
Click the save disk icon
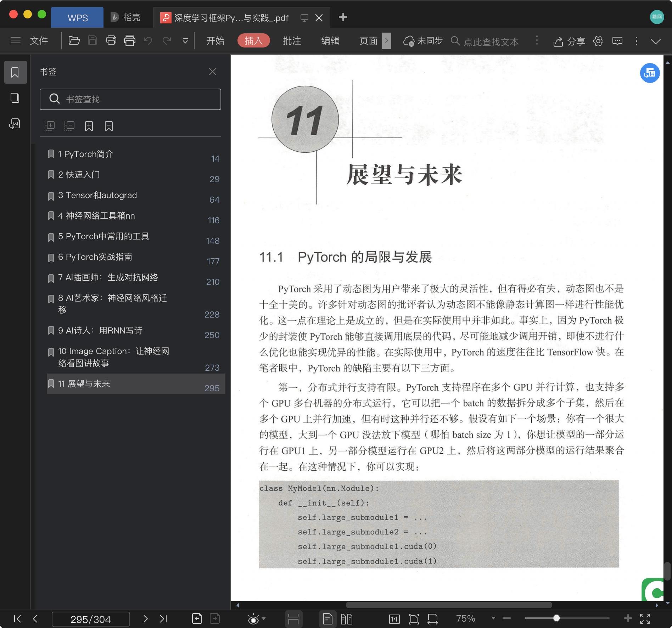[x=93, y=41]
